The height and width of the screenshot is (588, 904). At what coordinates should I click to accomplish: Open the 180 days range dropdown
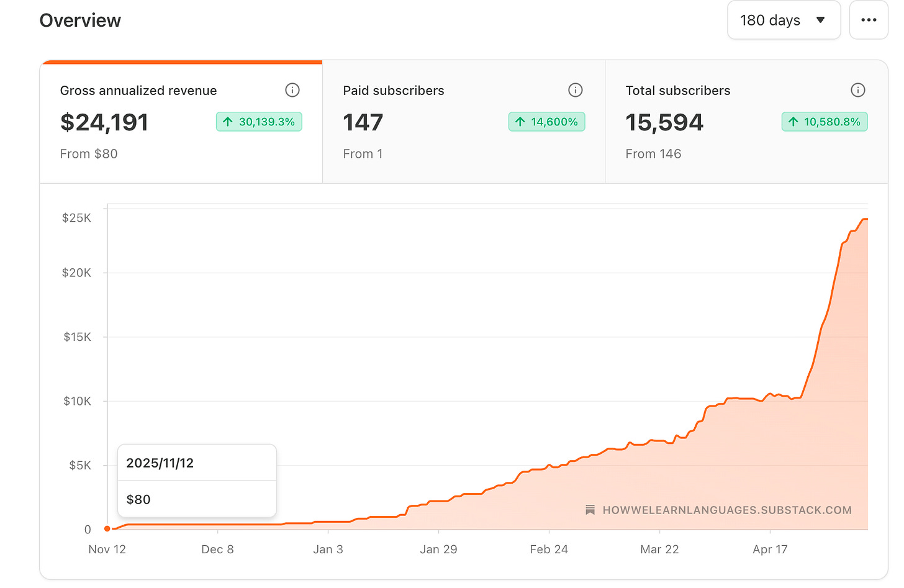click(784, 20)
